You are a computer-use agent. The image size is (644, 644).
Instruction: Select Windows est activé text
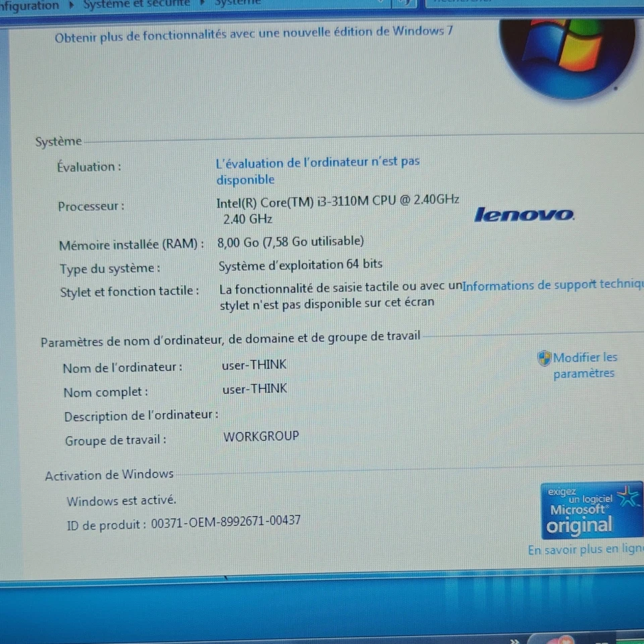(x=121, y=500)
